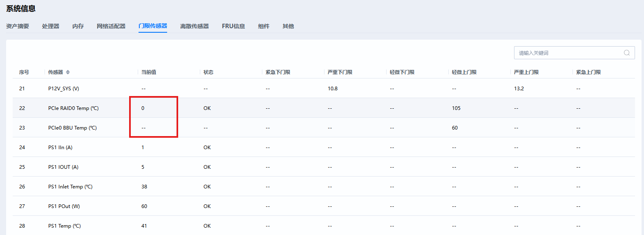Image resolution: width=644 pixels, height=235 pixels.
Task: Click the 轻微下门限 column header
Action: (x=402, y=72)
